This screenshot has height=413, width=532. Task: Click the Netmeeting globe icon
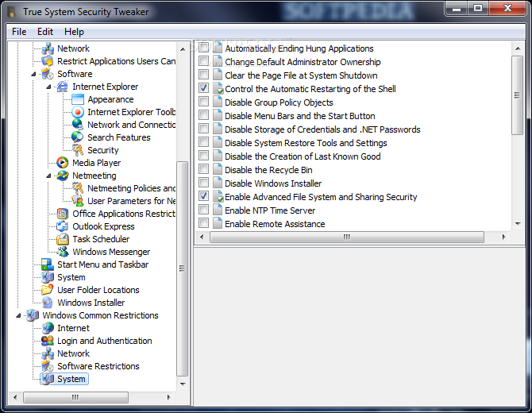coord(63,176)
